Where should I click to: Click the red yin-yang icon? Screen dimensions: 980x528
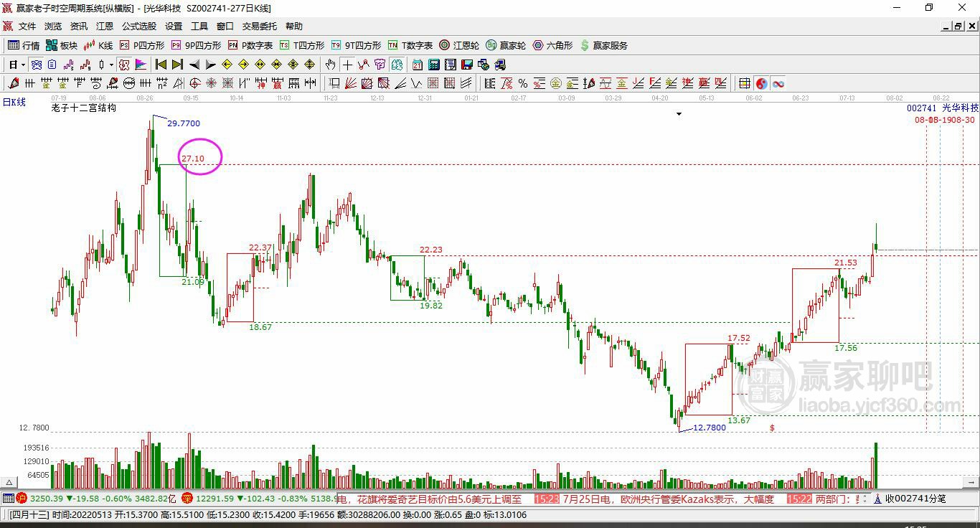click(x=761, y=83)
